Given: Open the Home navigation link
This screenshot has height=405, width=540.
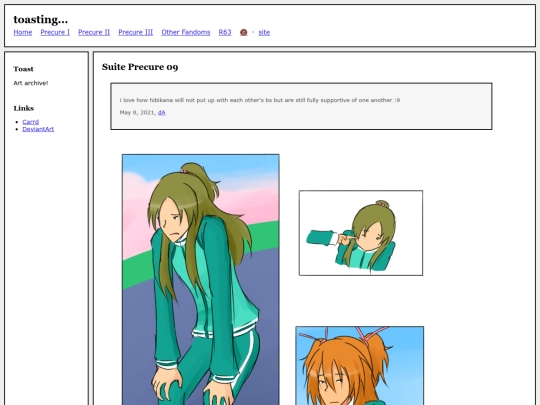Looking at the screenshot, I should (23, 32).
